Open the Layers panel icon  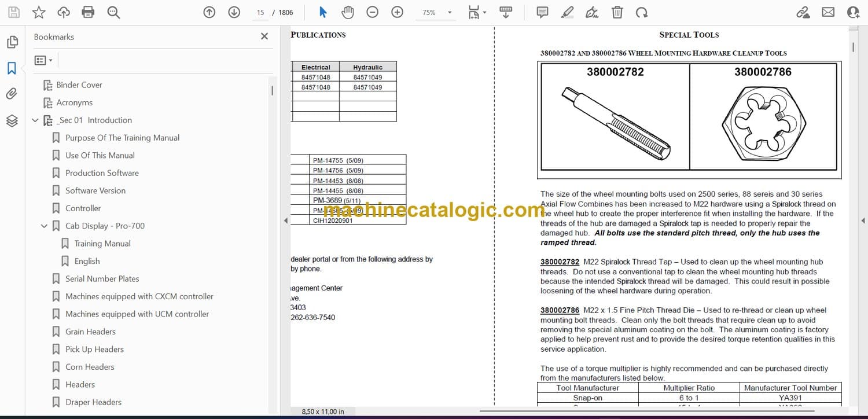click(x=12, y=120)
